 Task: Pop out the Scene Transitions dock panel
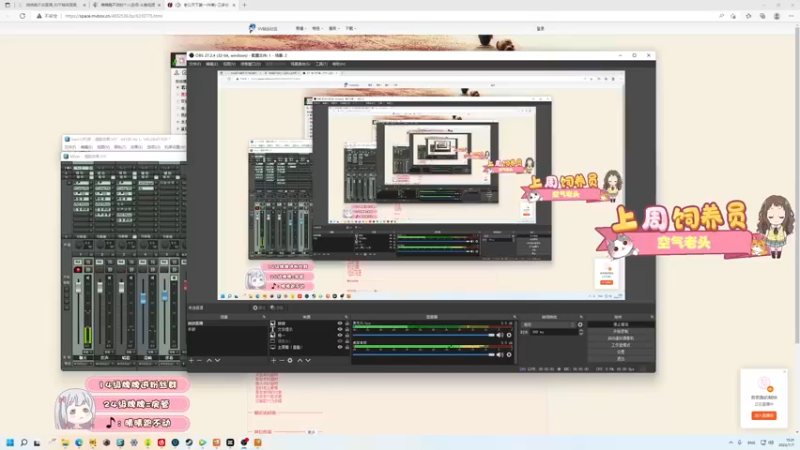coord(581,317)
